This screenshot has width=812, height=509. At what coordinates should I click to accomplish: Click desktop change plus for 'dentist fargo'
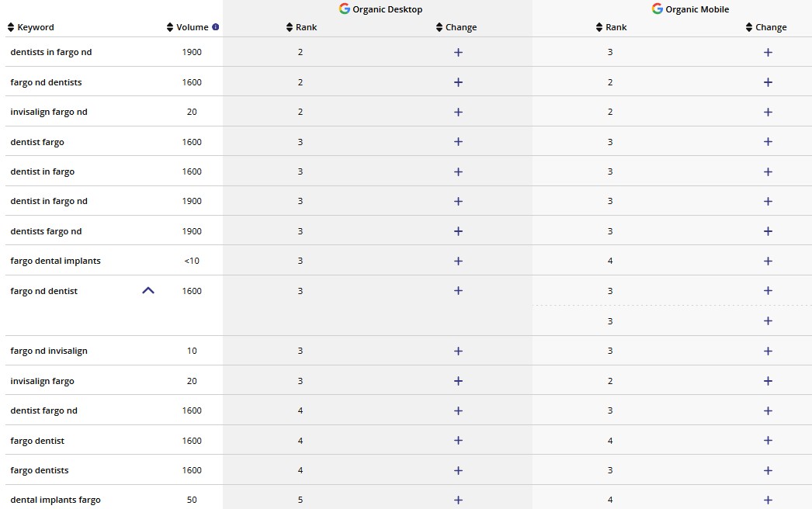[x=458, y=142]
